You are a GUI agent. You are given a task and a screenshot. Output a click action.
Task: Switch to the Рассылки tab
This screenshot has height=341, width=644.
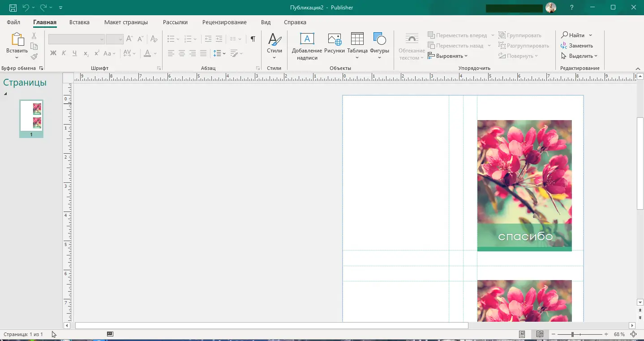[x=175, y=22]
